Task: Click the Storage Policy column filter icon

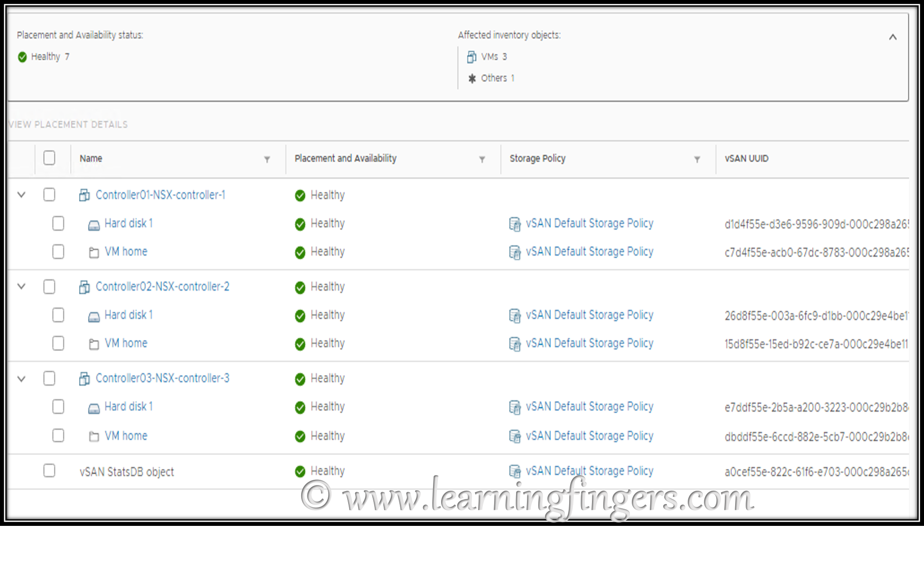Action: 697,159
